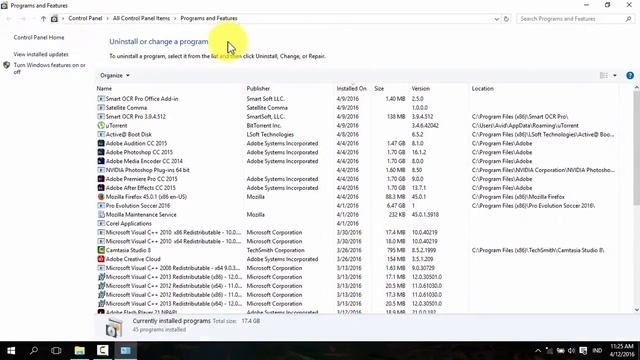Show hidden system tray icons
Image resolution: width=640 pixels, height=360 pixels.
click(x=538, y=351)
